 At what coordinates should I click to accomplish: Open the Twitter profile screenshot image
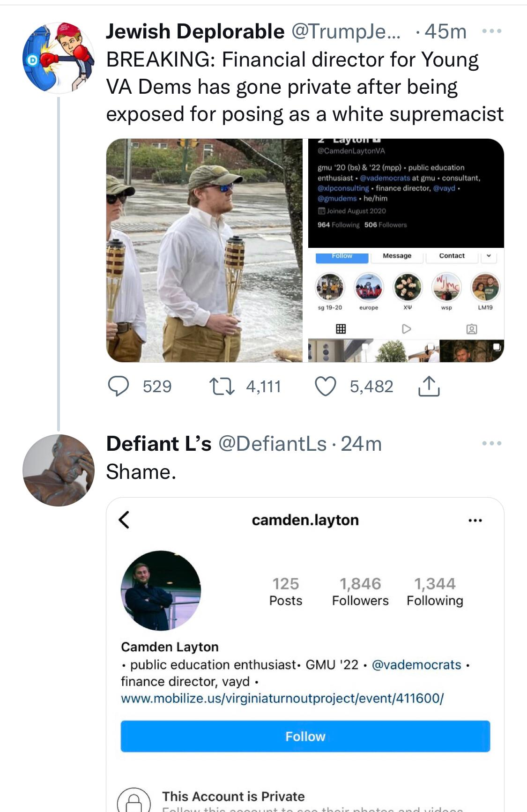click(406, 250)
